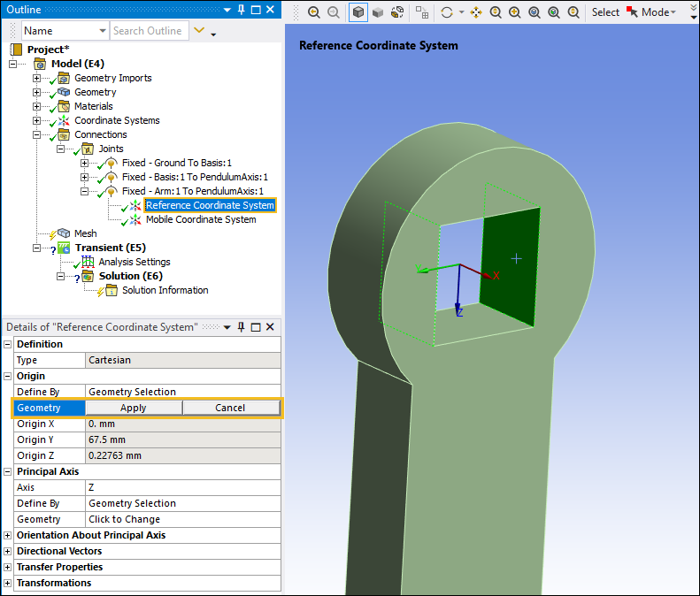Viewport: 700px width, 596px height.
Task: Collapse the Definition section in Details
Action: pos(8,344)
